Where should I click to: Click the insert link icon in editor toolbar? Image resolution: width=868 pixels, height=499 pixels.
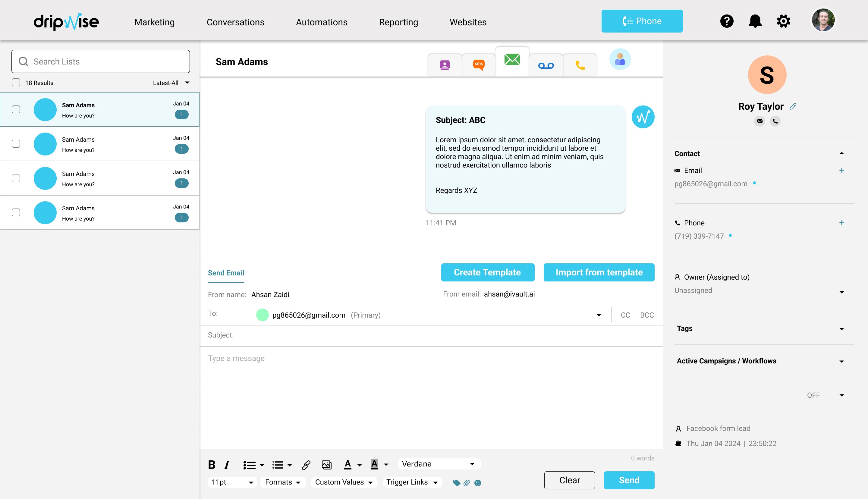pos(306,465)
